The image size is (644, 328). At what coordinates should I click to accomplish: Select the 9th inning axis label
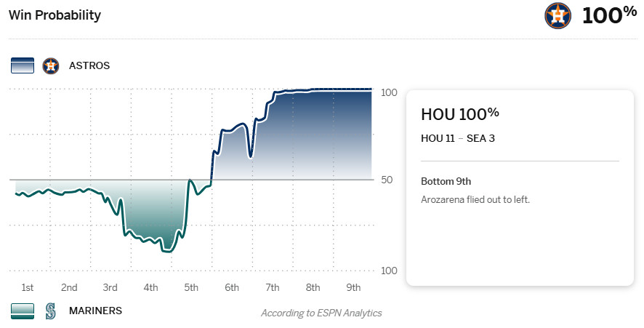(354, 287)
